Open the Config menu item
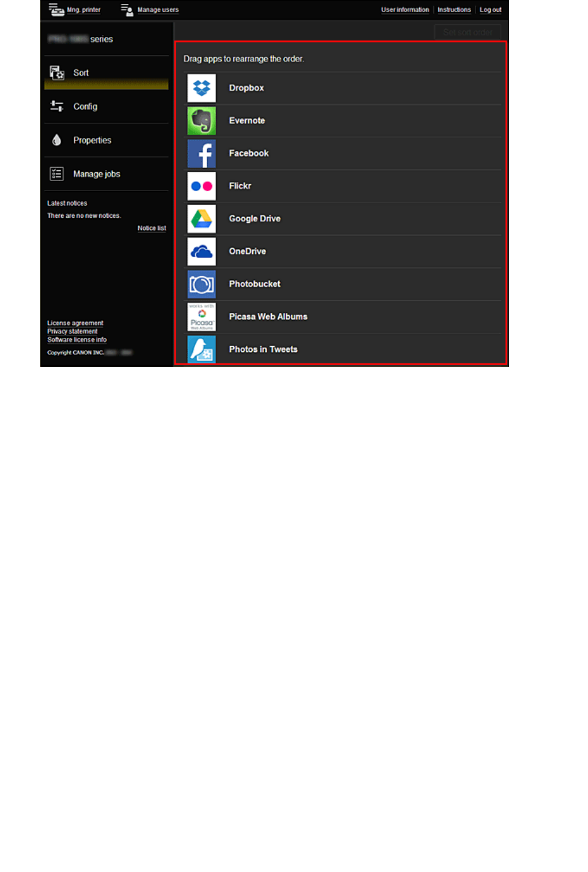The height and width of the screenshot is (872, 588). (x=107, y=107)
